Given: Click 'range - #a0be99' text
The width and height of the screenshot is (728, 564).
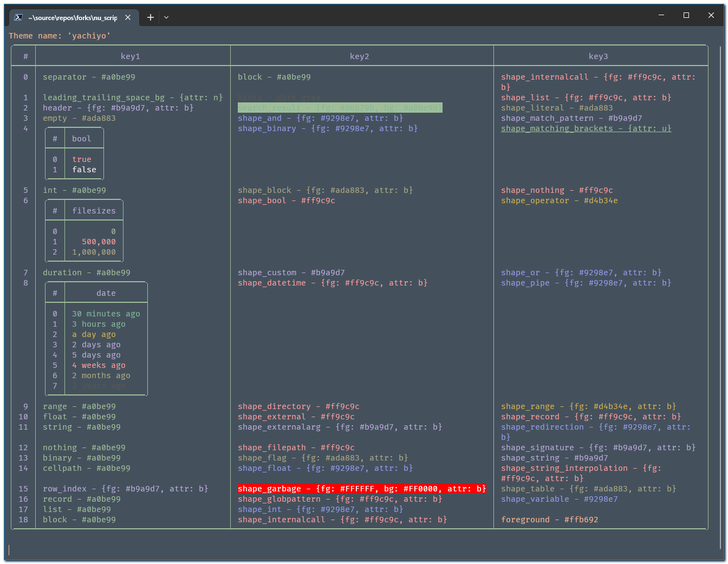Looking at the screenshot, I should pyautogui.click(x=80, y=406).
